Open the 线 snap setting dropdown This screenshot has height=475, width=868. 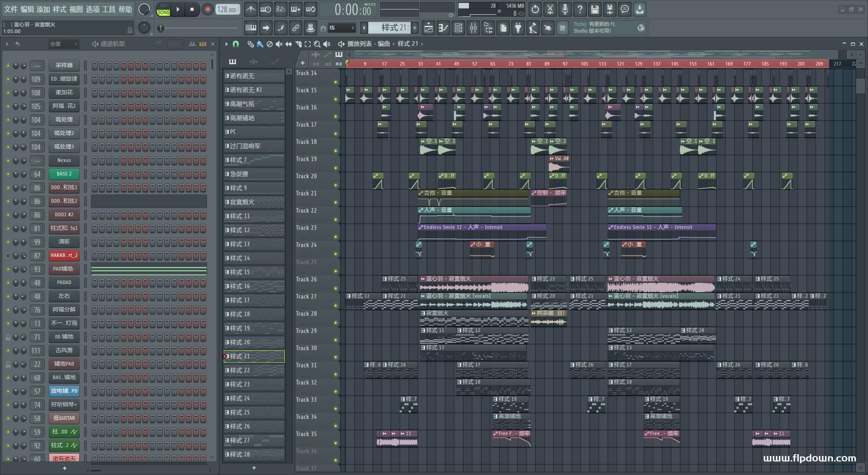(x=341, y=28)
